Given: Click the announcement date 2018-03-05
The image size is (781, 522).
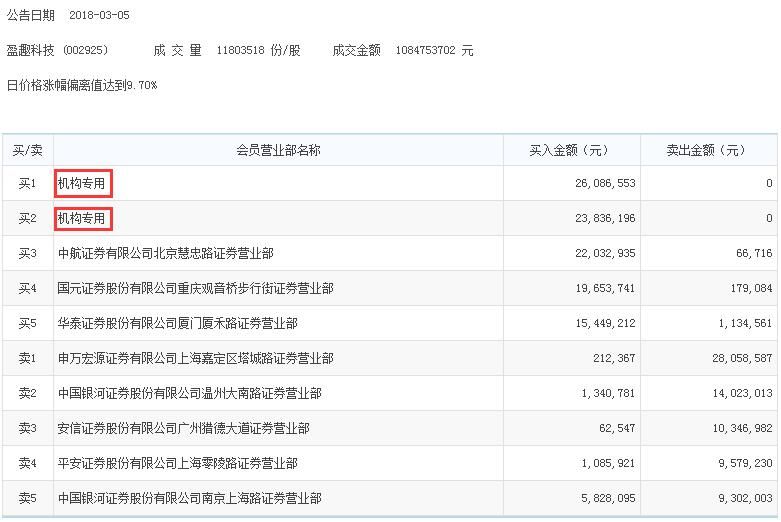Looking at the screenshot, I should tap(99, 15).
